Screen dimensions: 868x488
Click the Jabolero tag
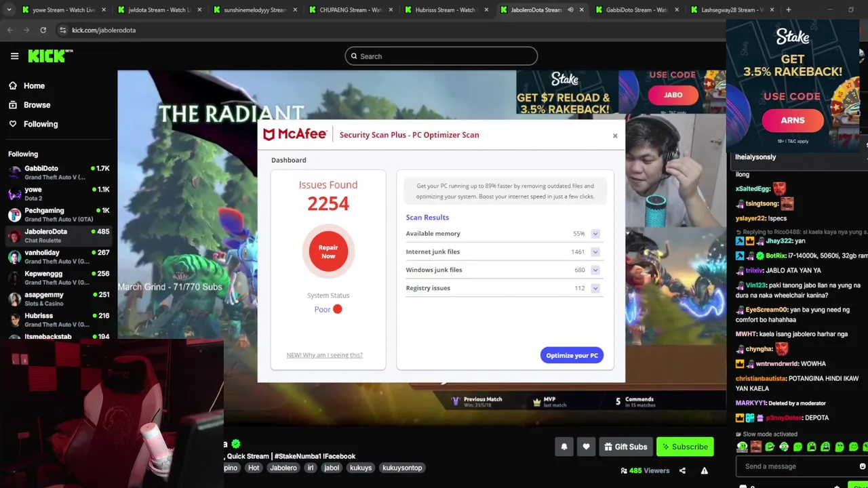pos(283,468)
